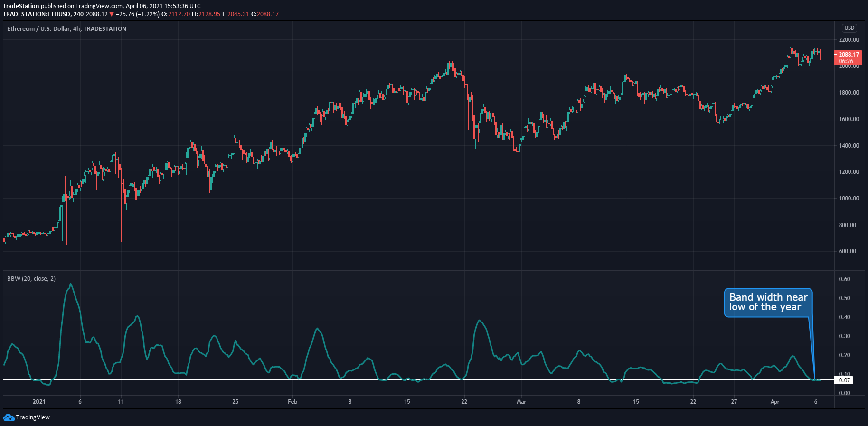Click the TradingView logo icon
Screen dimensions: 868x426
tap(9, 417)
